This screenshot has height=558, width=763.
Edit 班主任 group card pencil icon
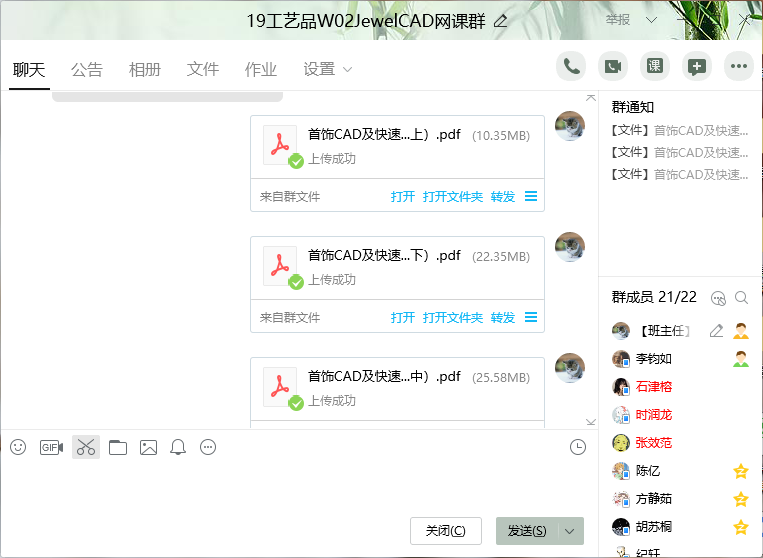(x=716, y=331)
